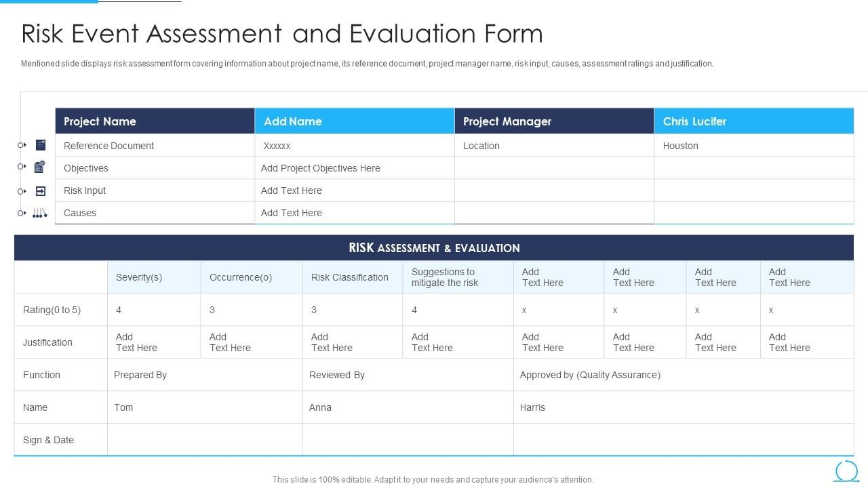868x488 pixels.
Task: Click the Causes pendulum icon
Action: pos(40,212)
